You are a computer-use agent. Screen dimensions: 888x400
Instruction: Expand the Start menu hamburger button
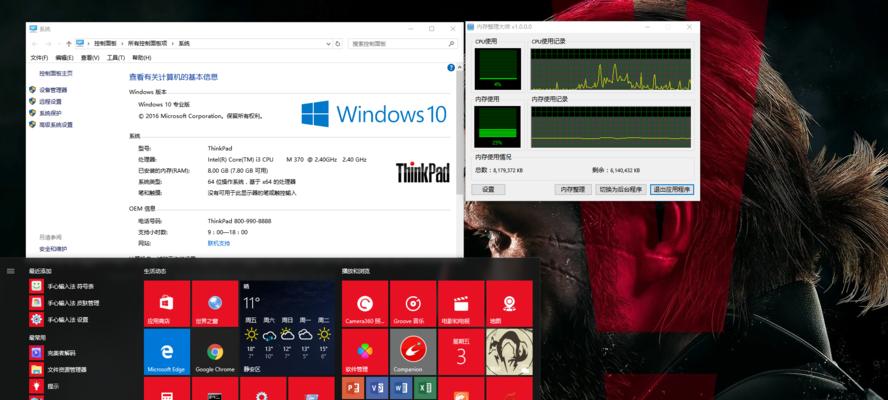[x=10, y=271]
